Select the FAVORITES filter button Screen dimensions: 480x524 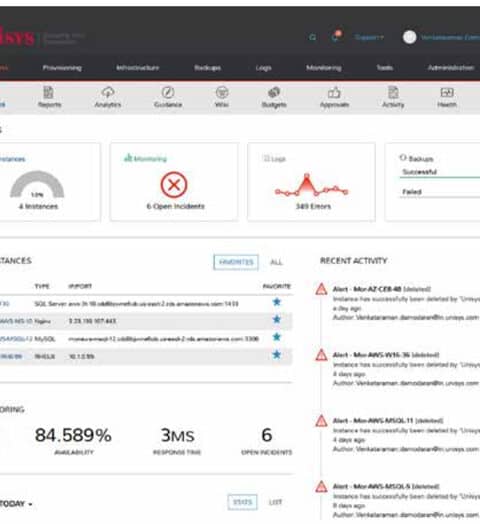236,262
